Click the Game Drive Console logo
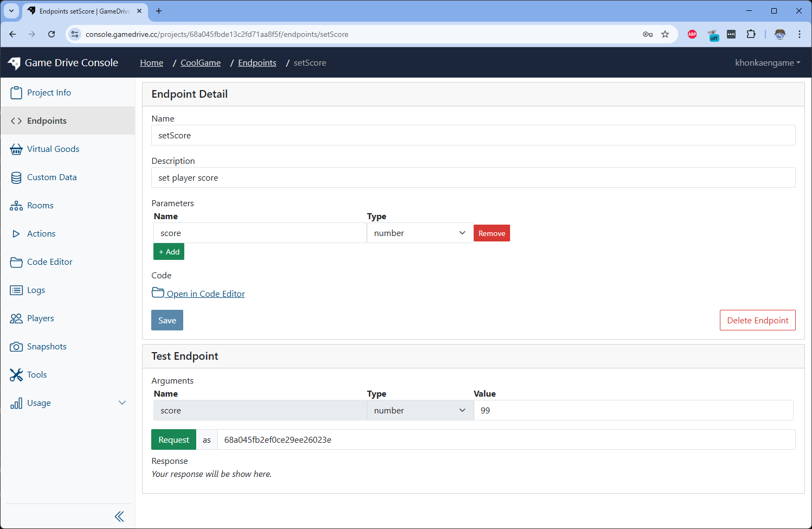This screenshot has width=812, height=529. [15, 63]
